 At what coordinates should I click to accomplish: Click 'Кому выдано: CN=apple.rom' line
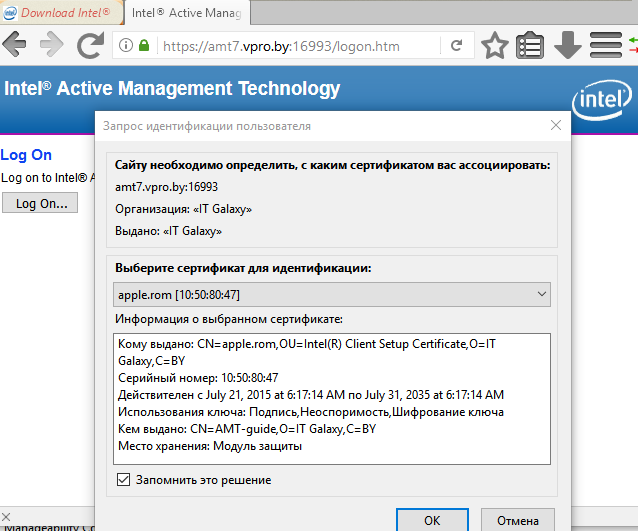(x=307, y=352)
